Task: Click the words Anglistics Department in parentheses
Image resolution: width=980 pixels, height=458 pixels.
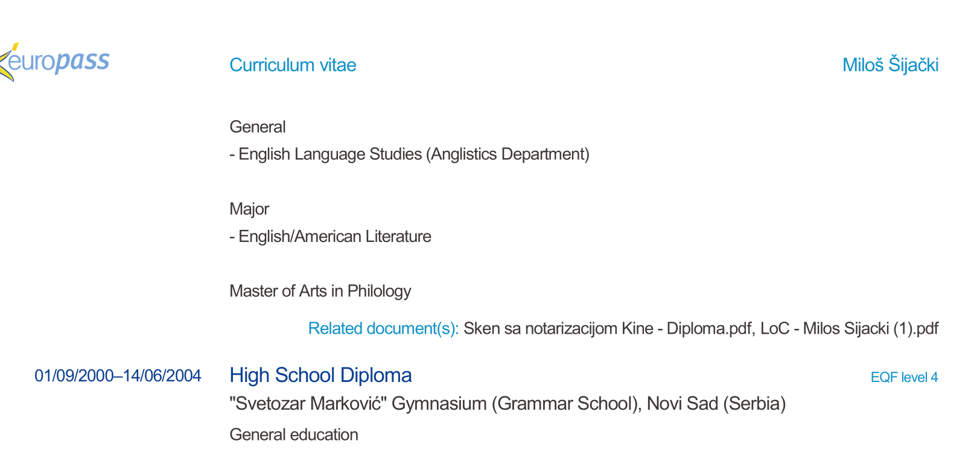Action: 507,154
